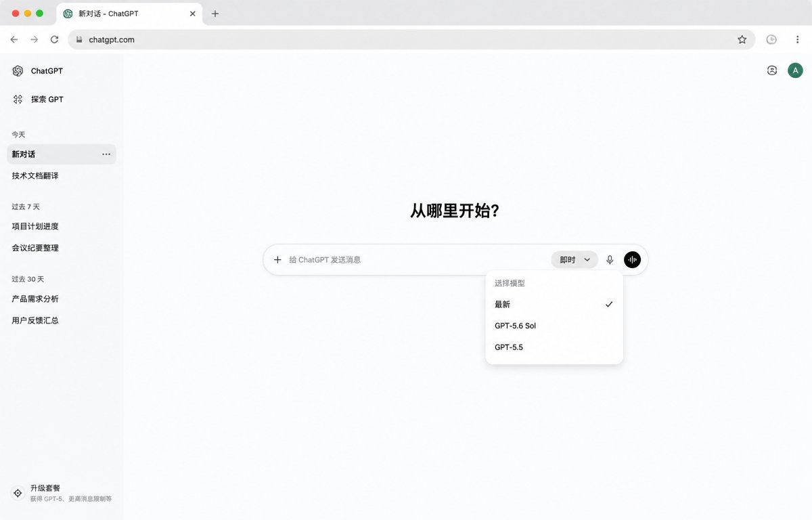Open 探索 GPT grid icon
The image size is (812, 520).
click(18, 100)
